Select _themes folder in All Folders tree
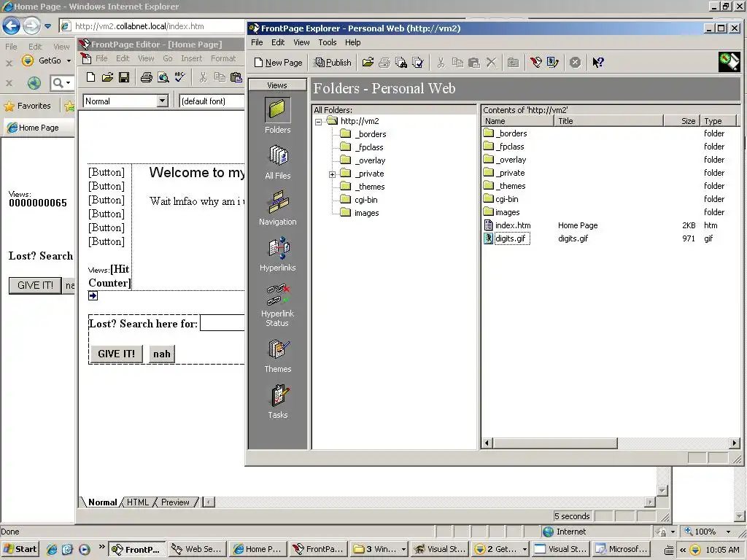Image resolution: width=747 pixels, height=560 pixels. click(369, 187)
